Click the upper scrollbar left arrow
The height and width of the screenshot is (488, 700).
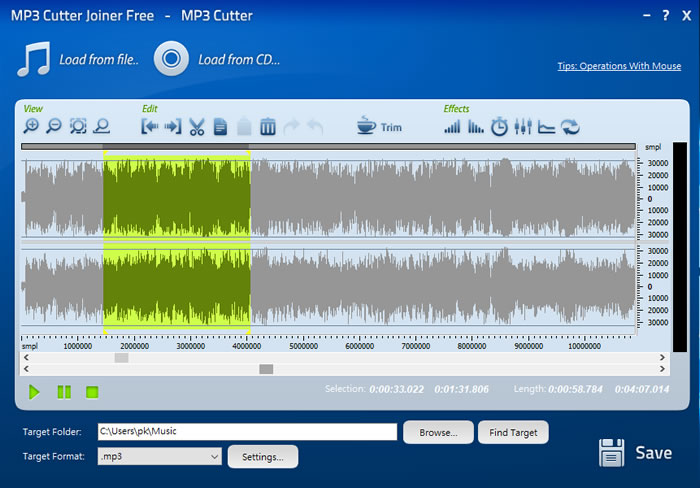26,358
